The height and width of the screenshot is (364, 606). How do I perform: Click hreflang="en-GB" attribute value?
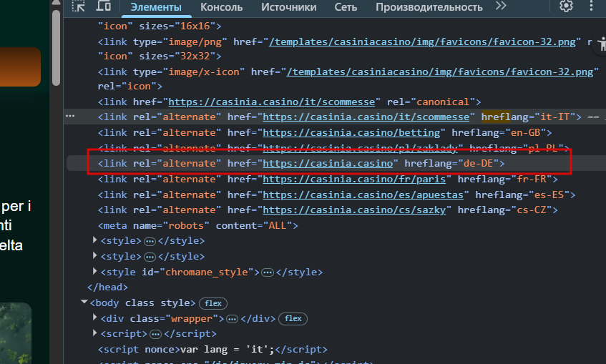point(499,133)
